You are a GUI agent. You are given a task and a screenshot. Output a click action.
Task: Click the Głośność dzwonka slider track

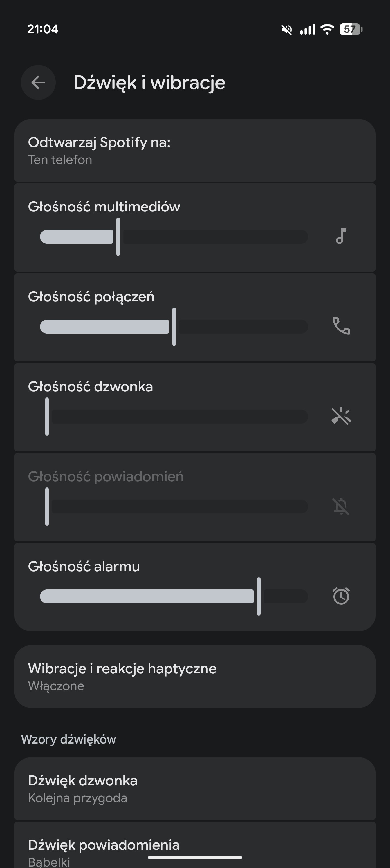tap(174, 417)
